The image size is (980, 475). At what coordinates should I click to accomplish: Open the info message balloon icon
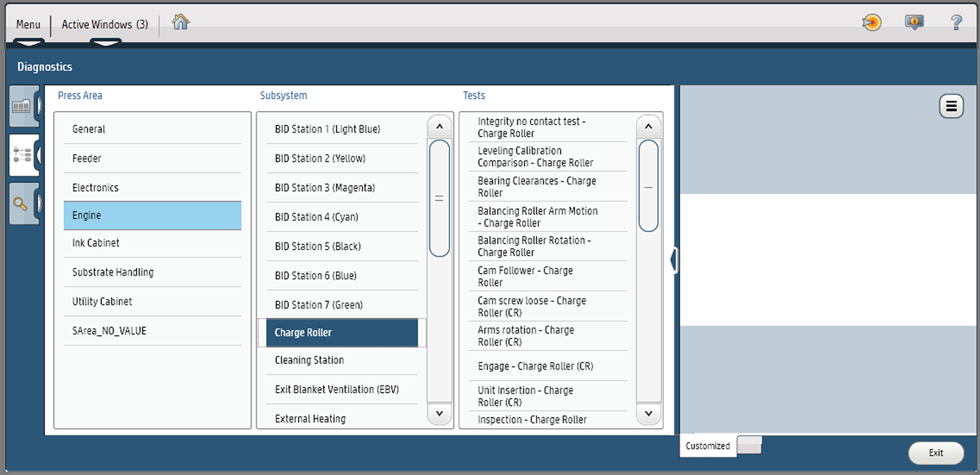pyautogui.click(x=913, y=23)
